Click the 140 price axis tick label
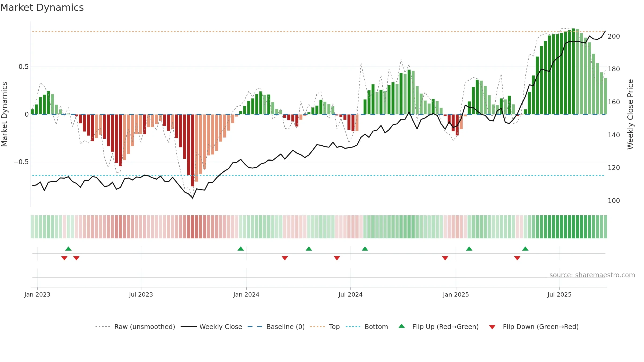The height and width of the screenshot is (362, 644). [614, 135]
